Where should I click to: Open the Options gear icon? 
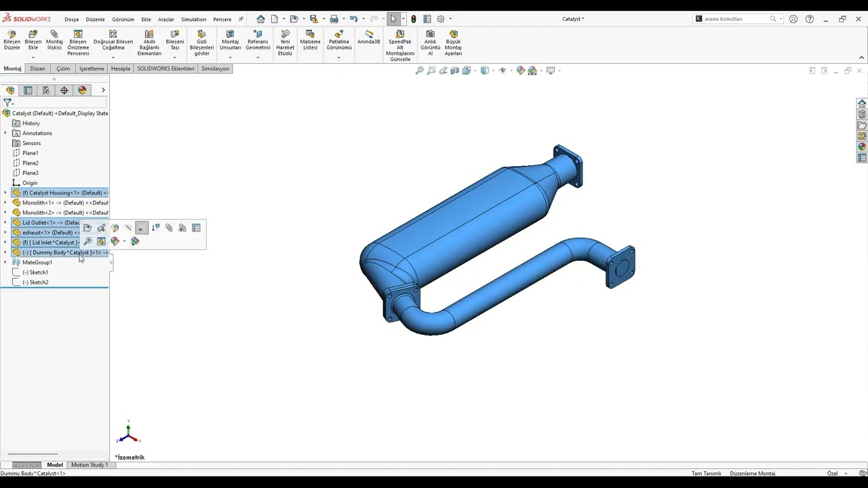[441, 19]
